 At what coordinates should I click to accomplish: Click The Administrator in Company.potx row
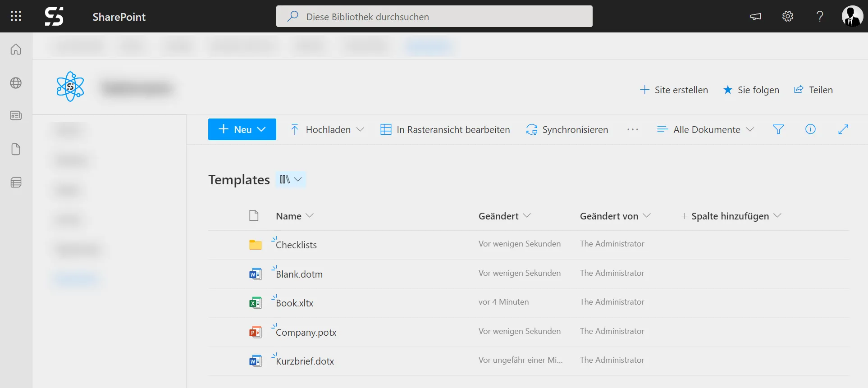612,331
